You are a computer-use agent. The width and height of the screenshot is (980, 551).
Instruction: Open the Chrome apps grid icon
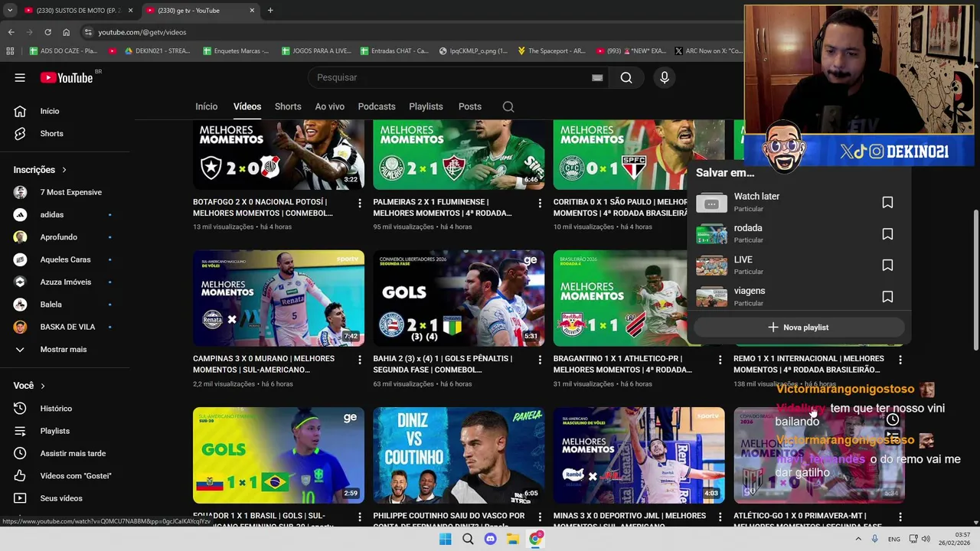[x=10, y=51]
